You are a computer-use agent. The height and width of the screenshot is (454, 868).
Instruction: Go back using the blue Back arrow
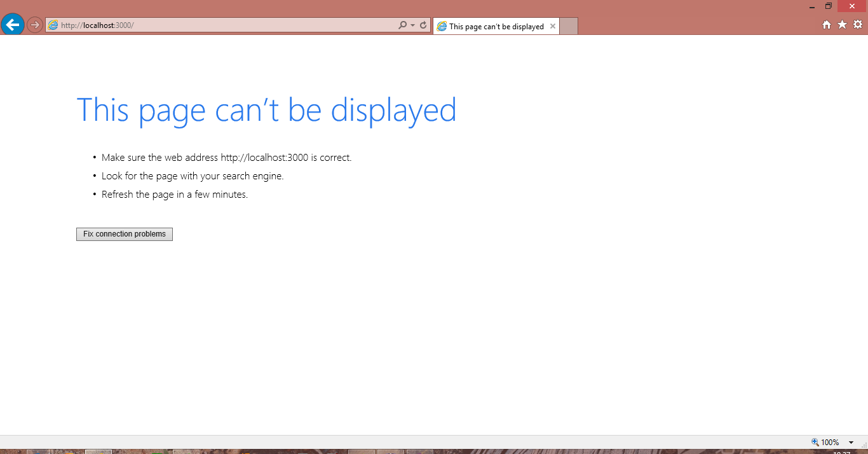[x=13, y=25]
